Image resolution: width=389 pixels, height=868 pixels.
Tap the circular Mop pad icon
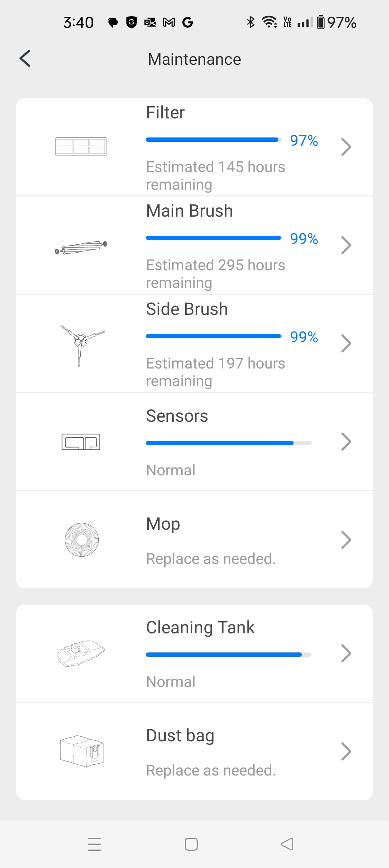pos(82,540)
